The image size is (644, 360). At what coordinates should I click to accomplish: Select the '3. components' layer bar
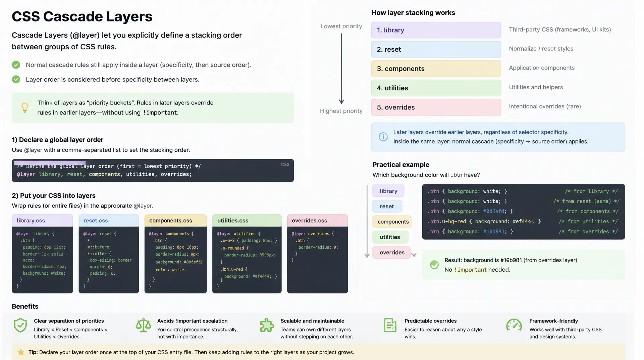point(436,69)
